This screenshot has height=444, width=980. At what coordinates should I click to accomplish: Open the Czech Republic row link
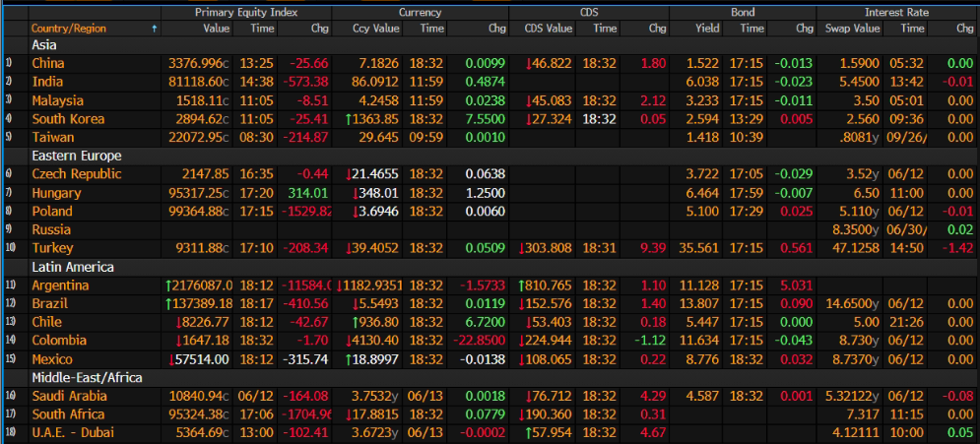pyautogui.click(x=77, y=174)
